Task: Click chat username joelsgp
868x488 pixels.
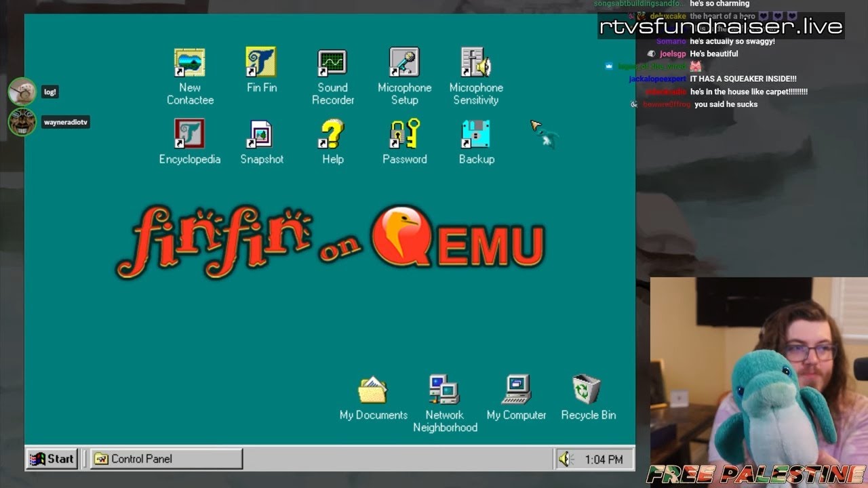Action: (x=673, y=54)
